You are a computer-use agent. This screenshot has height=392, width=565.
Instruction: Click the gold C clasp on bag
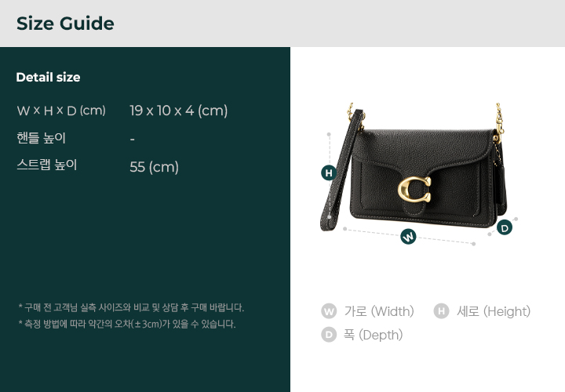tap(414, 189)
